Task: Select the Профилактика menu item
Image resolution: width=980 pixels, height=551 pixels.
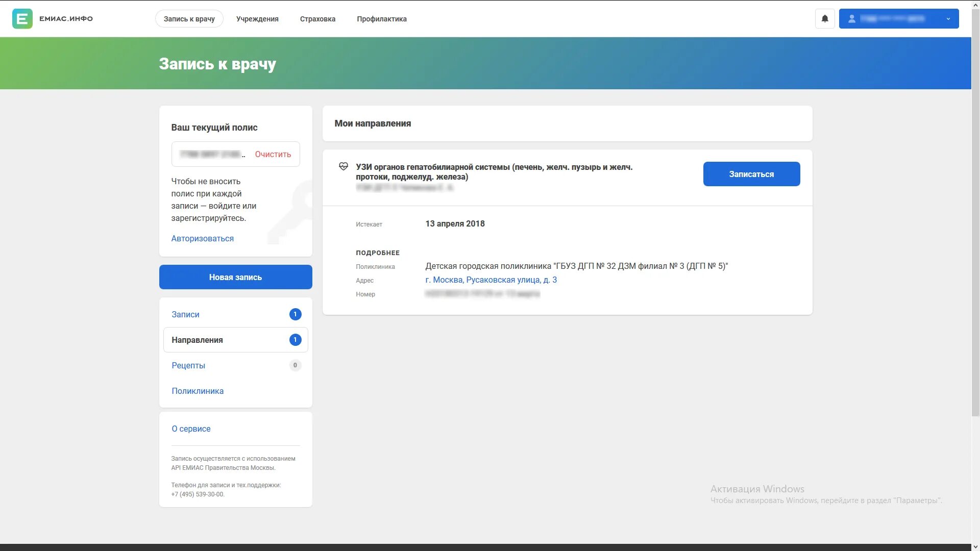Action: pyautogui.click(x=382, y=19)
